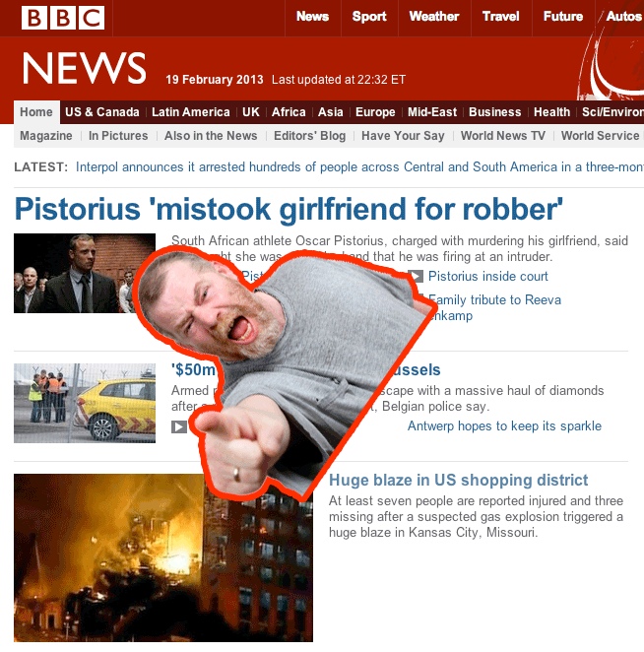644x652 pixels.
Task: Open Antwerp hopes to keep its sparkle
Action: coord(504,426)
